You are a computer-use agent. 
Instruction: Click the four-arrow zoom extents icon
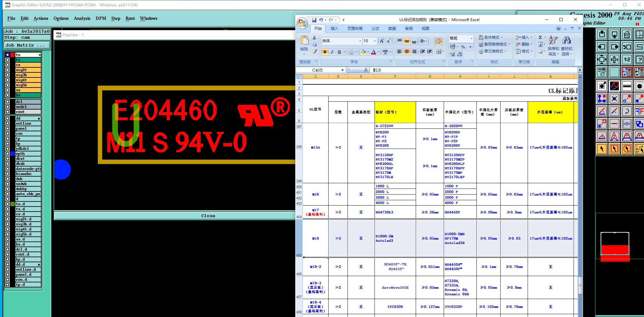click(602, 59)
